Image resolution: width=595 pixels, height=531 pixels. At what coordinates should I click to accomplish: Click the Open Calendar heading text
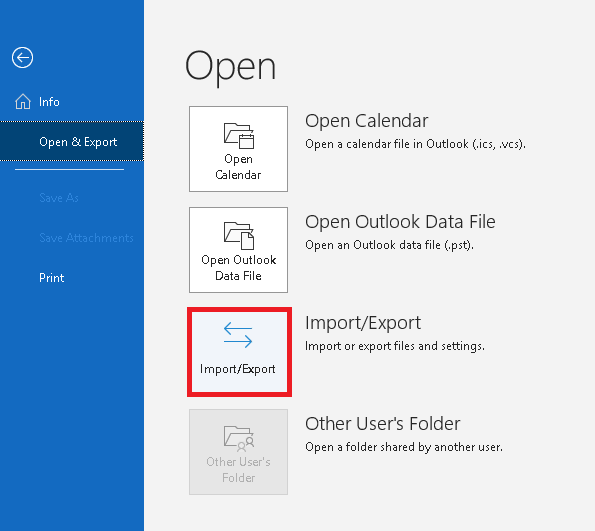(367, 121)
